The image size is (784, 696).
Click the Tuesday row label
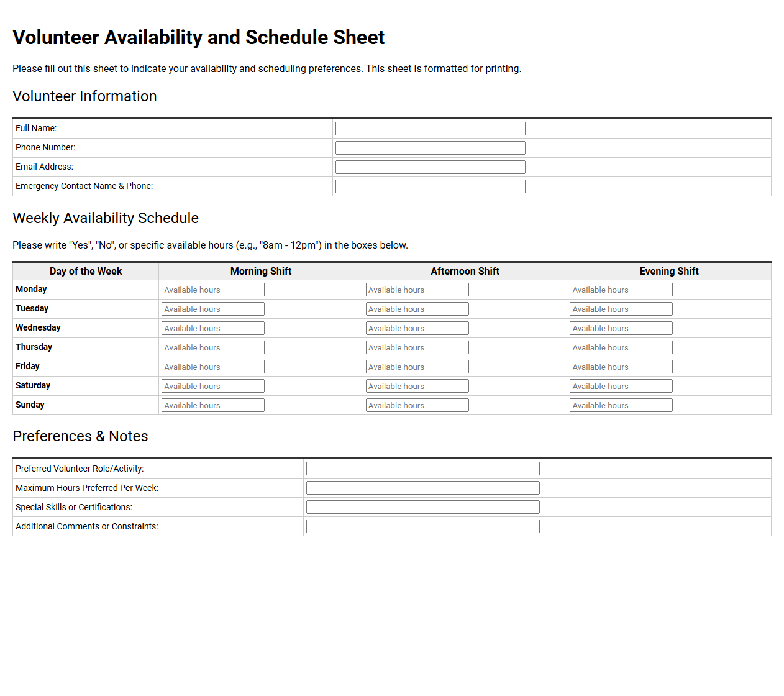tap(32, 308)
